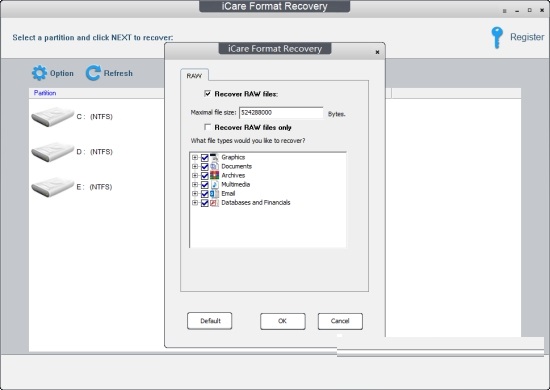Select the E: drive icon
Screen dimensions: 550x390
click(53, 187)
